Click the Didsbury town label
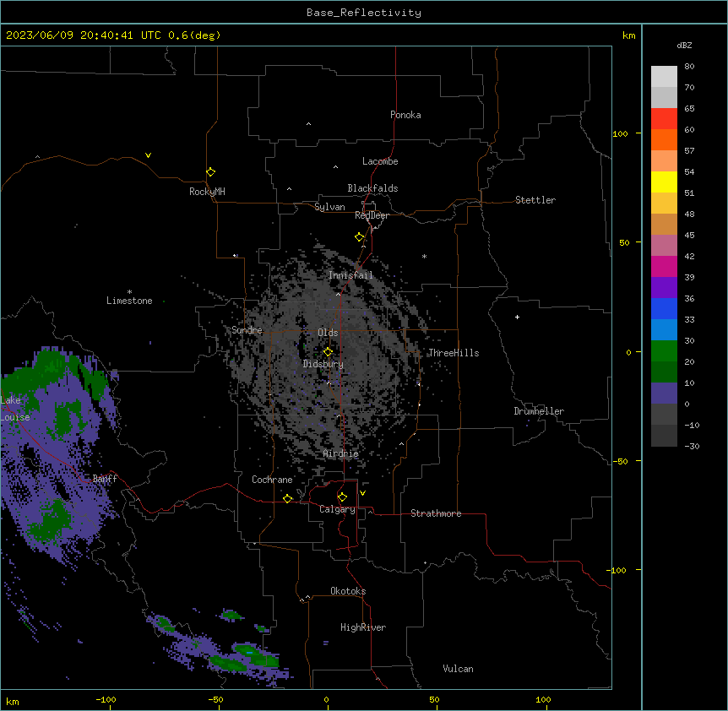 coord(323,364)
